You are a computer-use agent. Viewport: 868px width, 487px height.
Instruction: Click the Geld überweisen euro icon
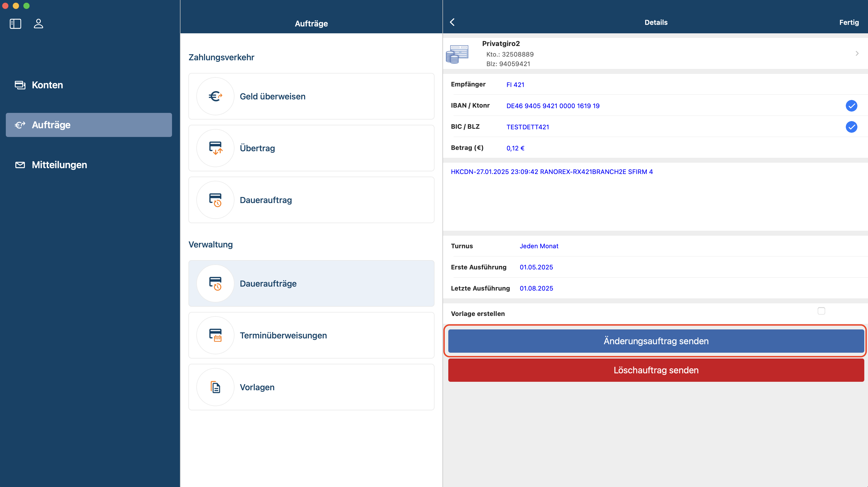pos(215,96)
